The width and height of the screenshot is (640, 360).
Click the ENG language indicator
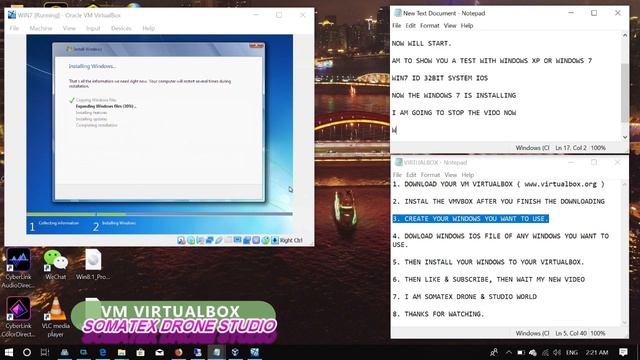[x=572, y=352]
